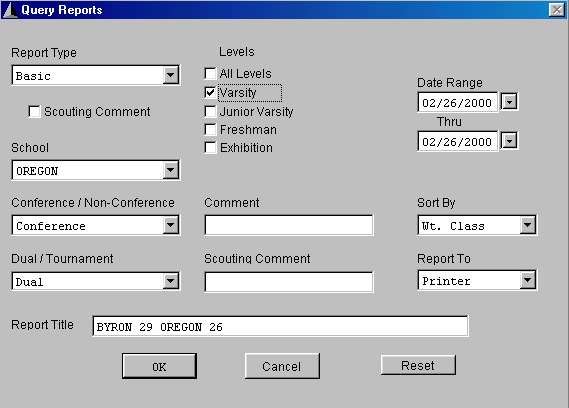The image size is (569, 408).
Task: Focus the Scouting Comment text input box
Action: click(289, 282)
